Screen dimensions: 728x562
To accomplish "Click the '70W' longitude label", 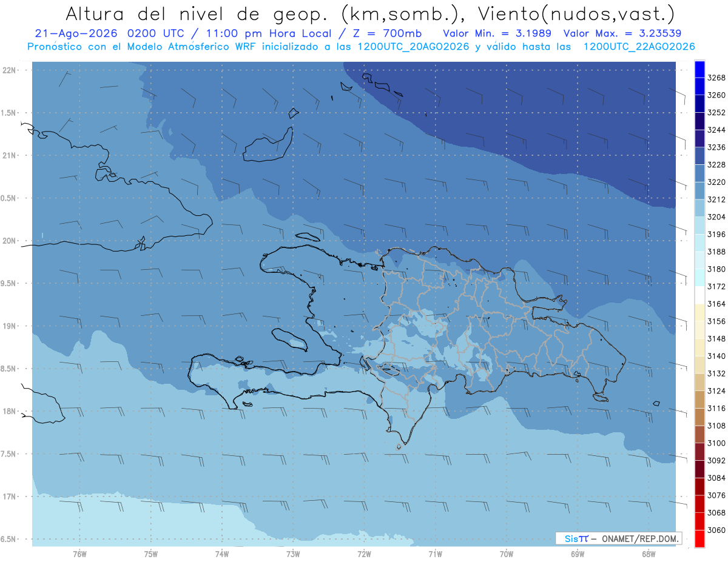I will (x=507, y=553).
